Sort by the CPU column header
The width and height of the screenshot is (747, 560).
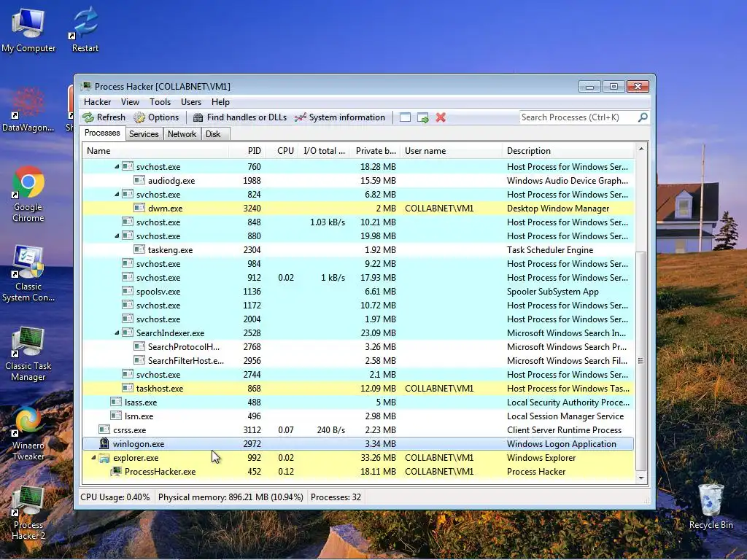pyautogui.click(x=282, y=151)
